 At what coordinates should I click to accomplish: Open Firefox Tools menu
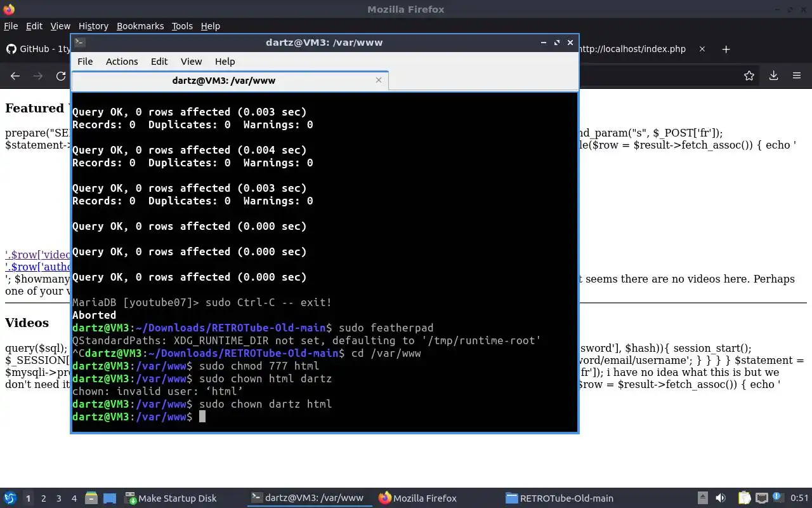point(182,26)
